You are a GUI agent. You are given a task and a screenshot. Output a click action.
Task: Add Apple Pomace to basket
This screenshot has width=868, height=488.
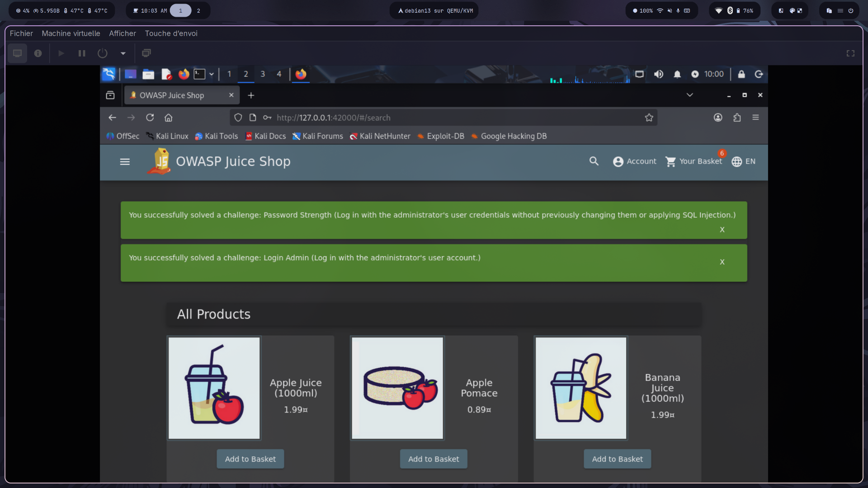point(434,459)
